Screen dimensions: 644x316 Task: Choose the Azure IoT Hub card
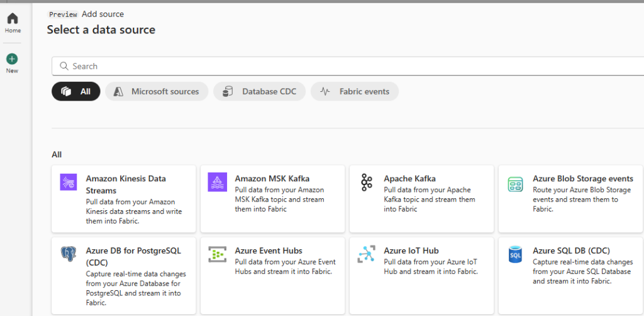pos(422,276)
